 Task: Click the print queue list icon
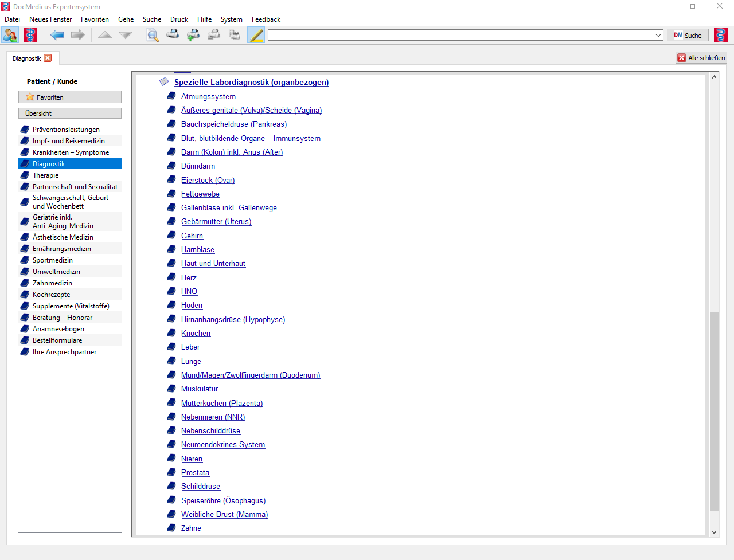[x=235, y=35]
